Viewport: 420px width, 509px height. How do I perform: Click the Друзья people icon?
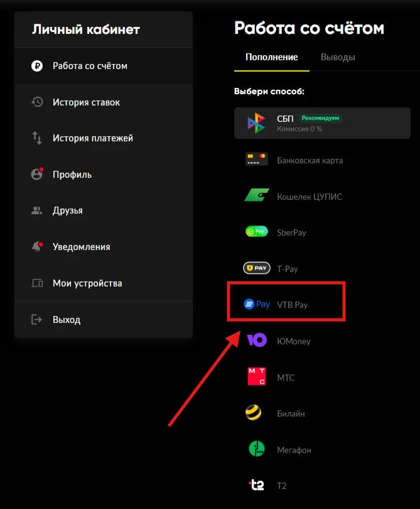(36, 211)
